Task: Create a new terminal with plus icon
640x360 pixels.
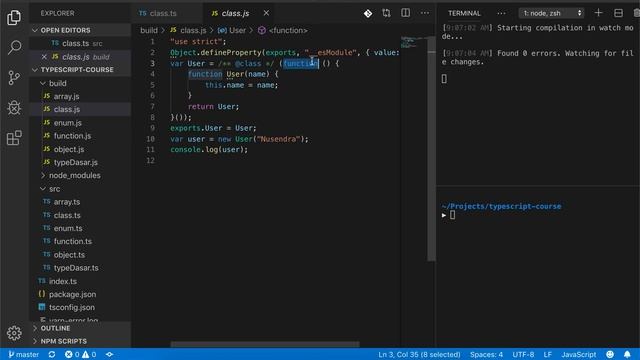Action: [598, 13]
